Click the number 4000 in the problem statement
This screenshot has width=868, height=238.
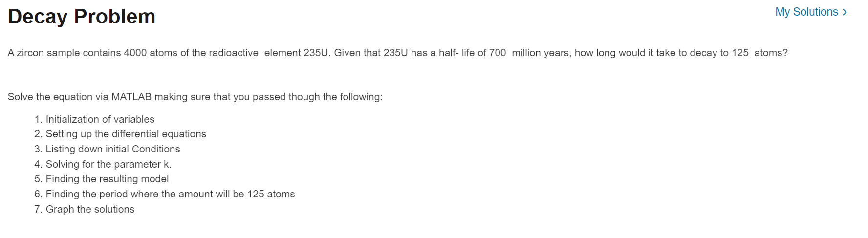tap(135, 53)
